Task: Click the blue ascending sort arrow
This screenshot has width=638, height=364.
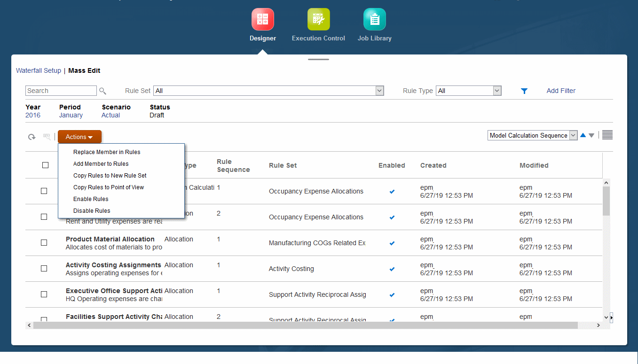Action: pos(583,135)
